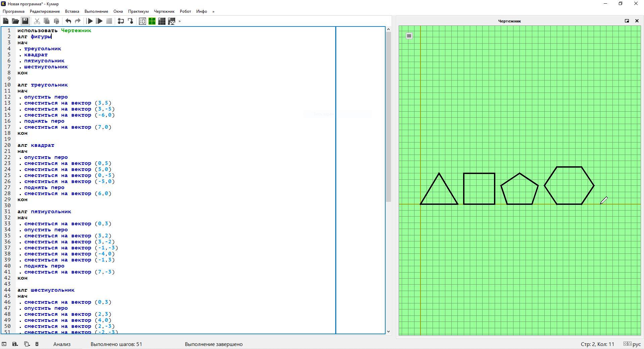The width and height of the screenshot is (644, 349).
Task: Click line with vector (7,-3)
Action: coord(69,272)
